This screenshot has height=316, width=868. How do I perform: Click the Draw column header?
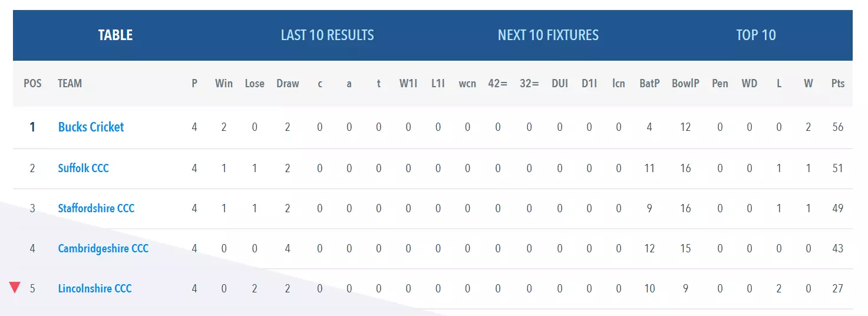(288, 83)
